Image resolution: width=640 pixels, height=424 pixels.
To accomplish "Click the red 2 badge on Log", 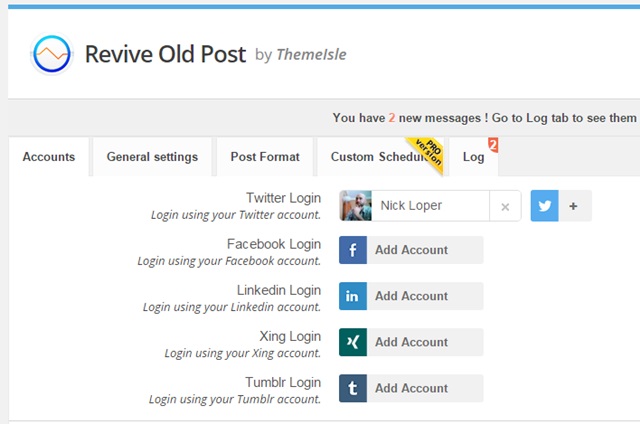I will (x=493, y=145).
